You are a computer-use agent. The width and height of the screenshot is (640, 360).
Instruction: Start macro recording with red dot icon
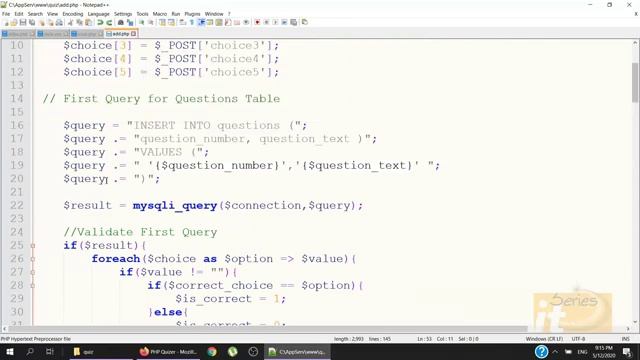click(x=257, y=22)
